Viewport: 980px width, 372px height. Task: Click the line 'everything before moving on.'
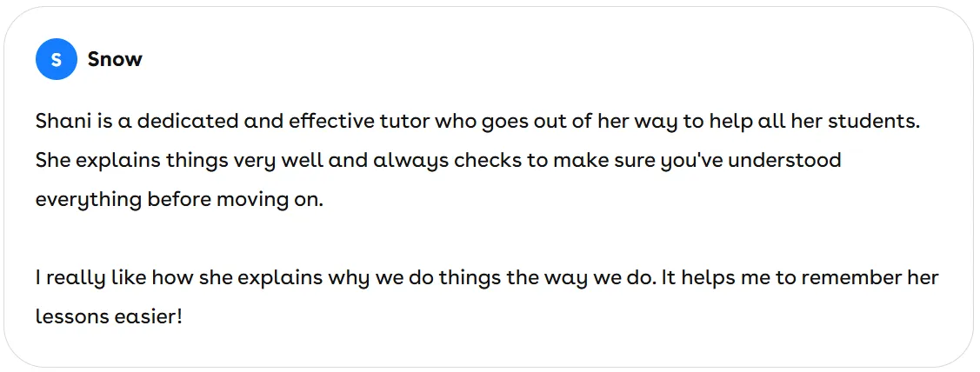point(179,200)
